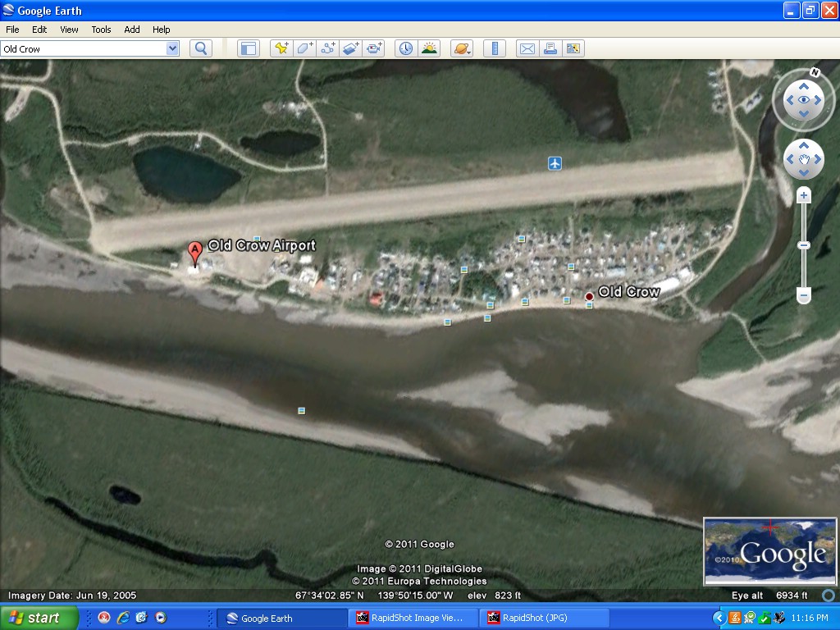The height and width of the screenshot is (630, 840).
Task: Zoom out with the minus button
Action: coord(804,294)
